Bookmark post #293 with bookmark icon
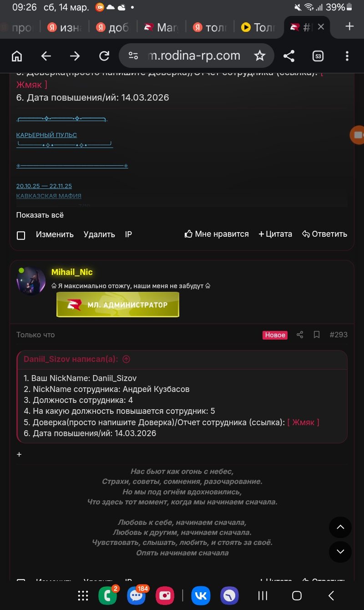Viewport: 364px width, 610px height. pos(317,335)
